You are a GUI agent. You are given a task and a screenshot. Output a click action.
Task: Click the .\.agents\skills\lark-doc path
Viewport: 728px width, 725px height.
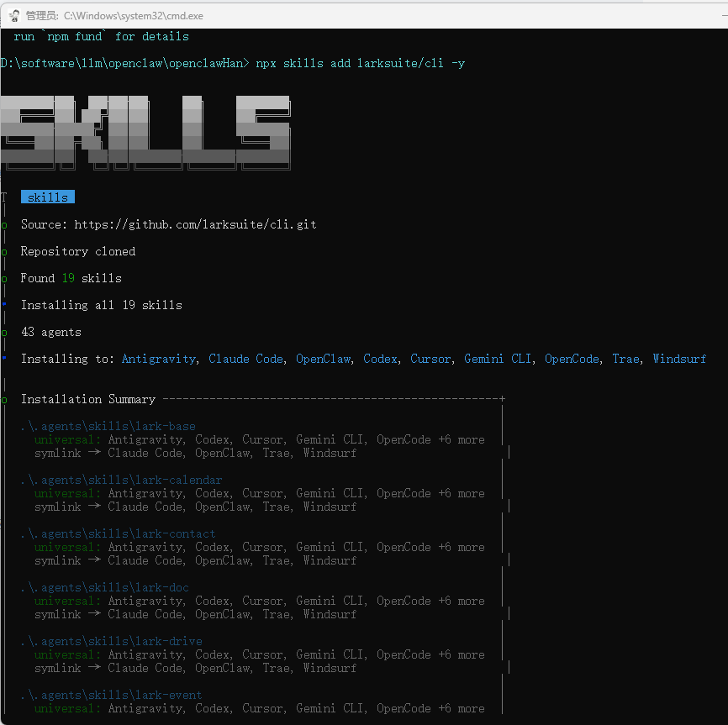[x=104, y=587]
